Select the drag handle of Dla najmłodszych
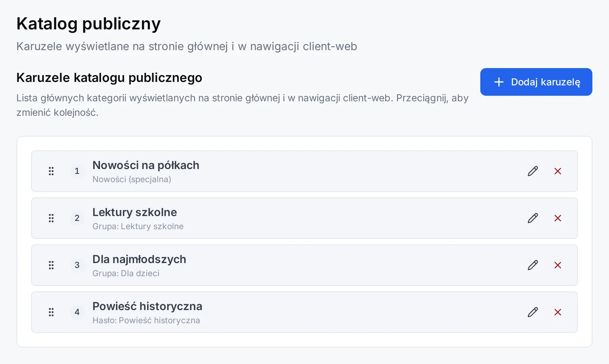 [x=51, y=265]
